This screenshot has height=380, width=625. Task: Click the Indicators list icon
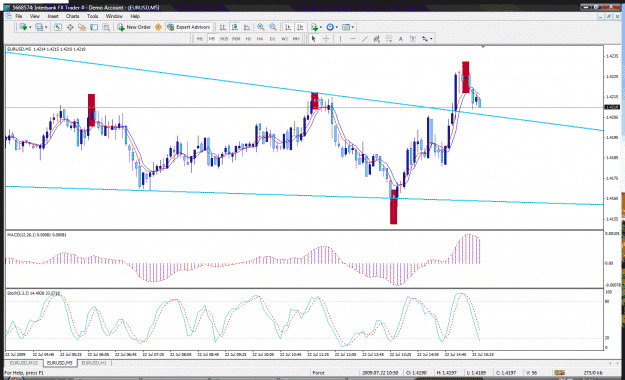tap(314, 27)
